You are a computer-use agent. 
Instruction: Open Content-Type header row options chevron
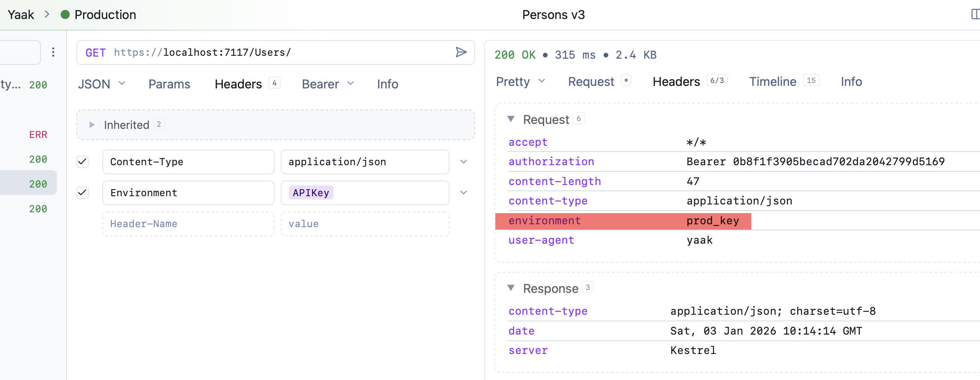[x=464, y=162]
